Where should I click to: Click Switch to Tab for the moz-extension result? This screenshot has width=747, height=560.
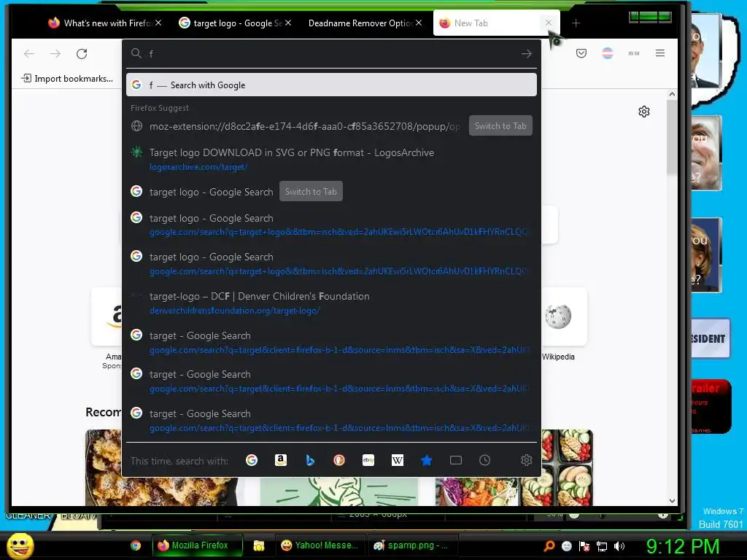[500, 125]
